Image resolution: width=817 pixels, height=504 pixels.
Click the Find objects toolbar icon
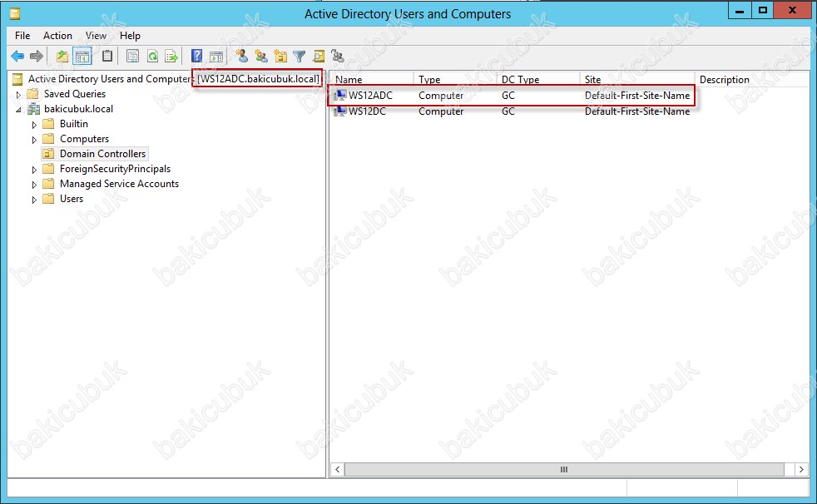tap(319, 57)
